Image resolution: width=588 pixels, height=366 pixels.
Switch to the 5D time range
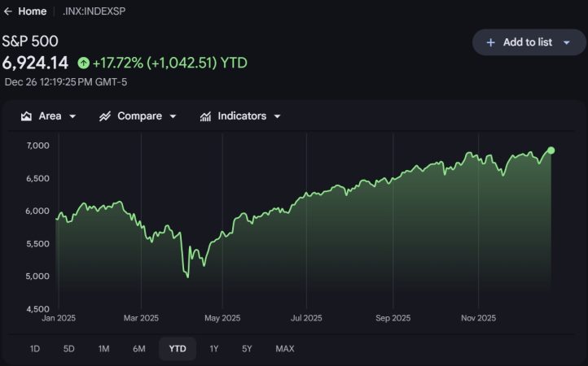coord(69,349)
